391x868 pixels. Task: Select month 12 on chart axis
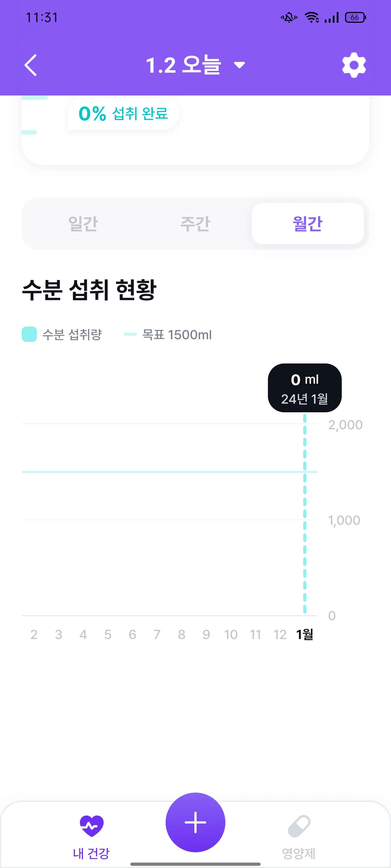[280, 634]
